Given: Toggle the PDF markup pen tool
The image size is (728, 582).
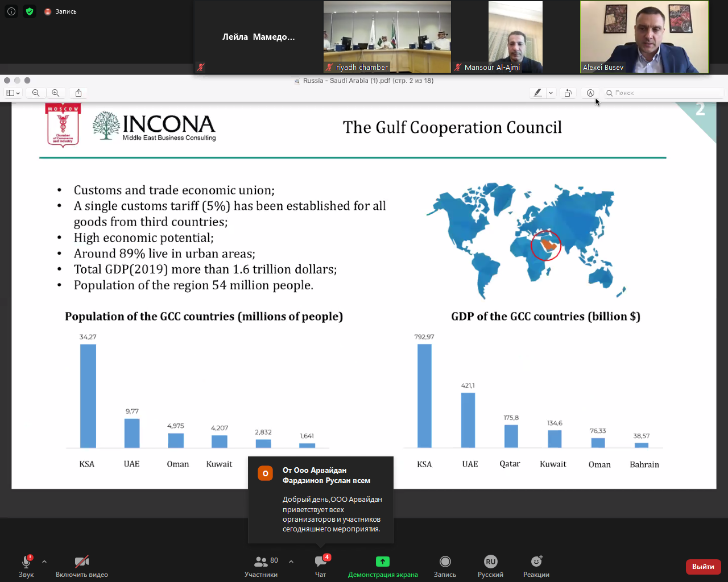Looking at the screenshot, I should click(x=590, y=93).
